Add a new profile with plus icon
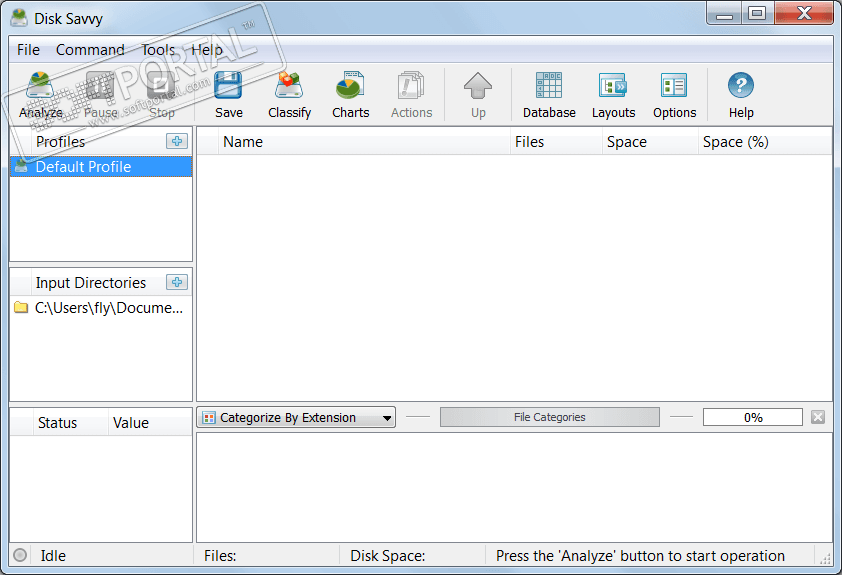This screenshot has height=575, width=842. tap(177, 141)
